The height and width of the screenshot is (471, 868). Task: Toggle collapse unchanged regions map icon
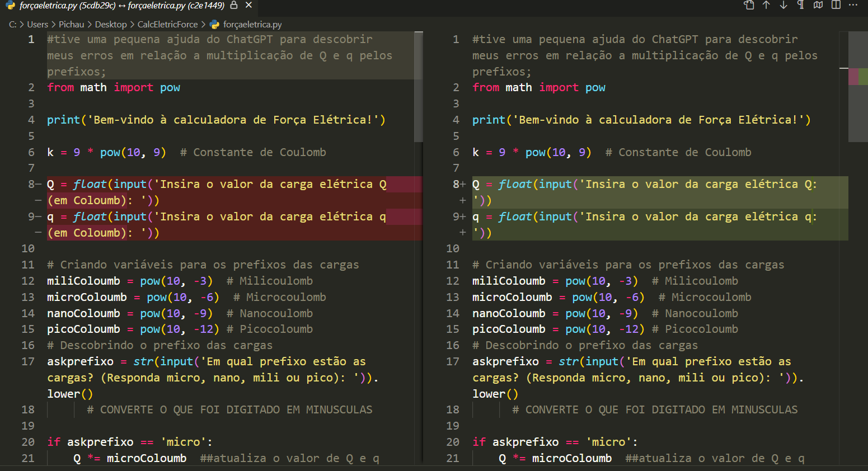click(x=818, y=5)
